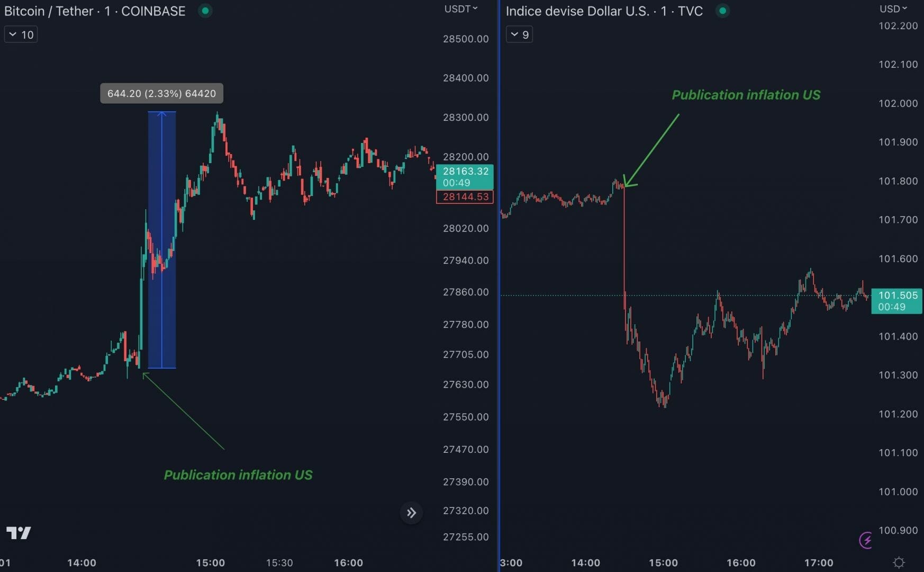This screenshot has height=572, width=924.
Task: Click the purple lightning bolt icon
Action: pyautogui.click(x=866, y=540)
